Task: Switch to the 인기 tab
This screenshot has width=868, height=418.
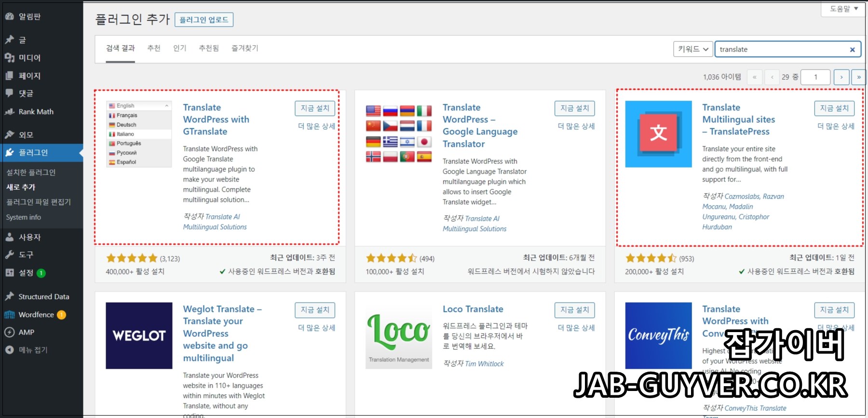Action: click(180, 48)
